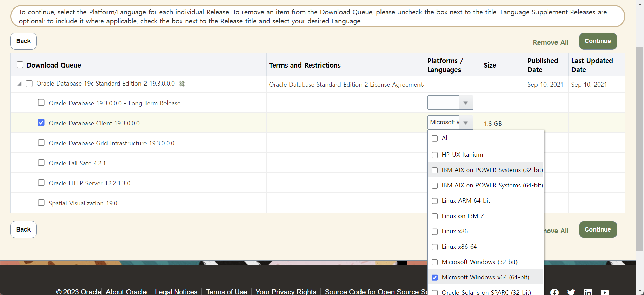Select HP-UX Itanium platform
Screen dimensions: 644x295
[x=435, y=155]
